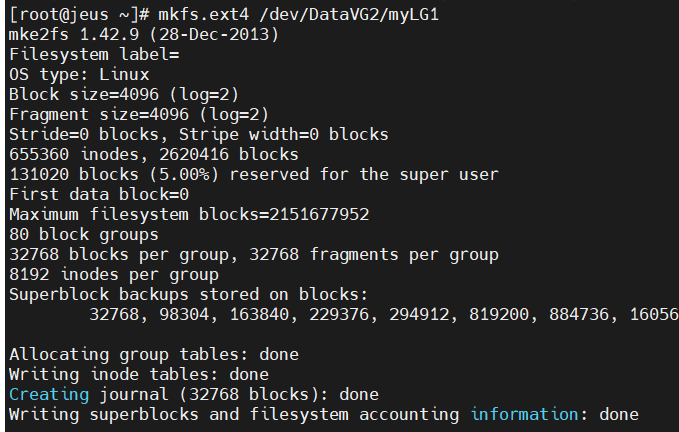This screenshot has height=432, width=679.
Task: Click the OS type: Linux line
Action: pos(79,74)
